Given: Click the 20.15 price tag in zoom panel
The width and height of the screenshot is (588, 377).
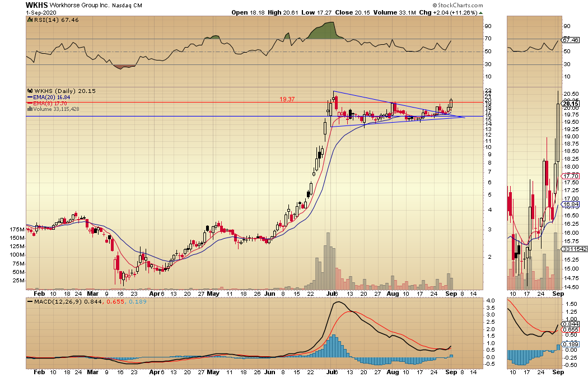Looking at the screenshot, I should click(x=571, y=104).
